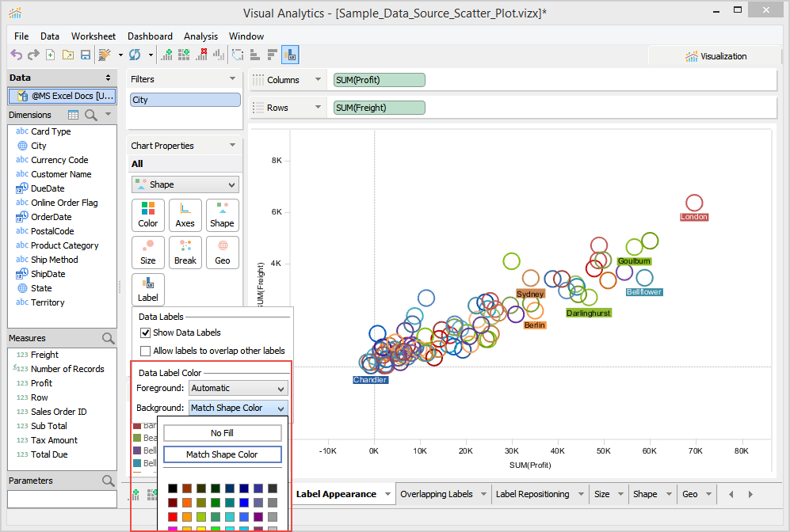Click the Undo arrow in toolbar
The height and width of the screenshot is (532, 790).
16,55
